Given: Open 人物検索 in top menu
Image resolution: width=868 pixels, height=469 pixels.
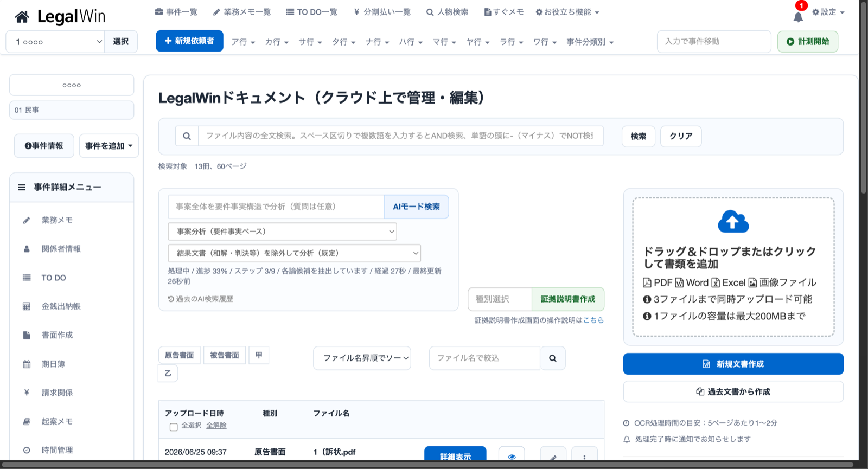Looking at the screenshot, I should (447, 12).
